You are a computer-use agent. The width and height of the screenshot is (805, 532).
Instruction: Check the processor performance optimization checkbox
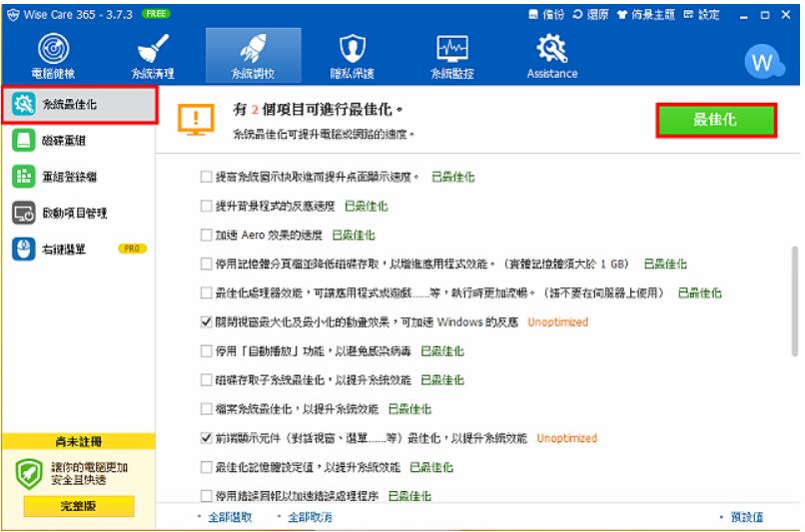point(206,292)
